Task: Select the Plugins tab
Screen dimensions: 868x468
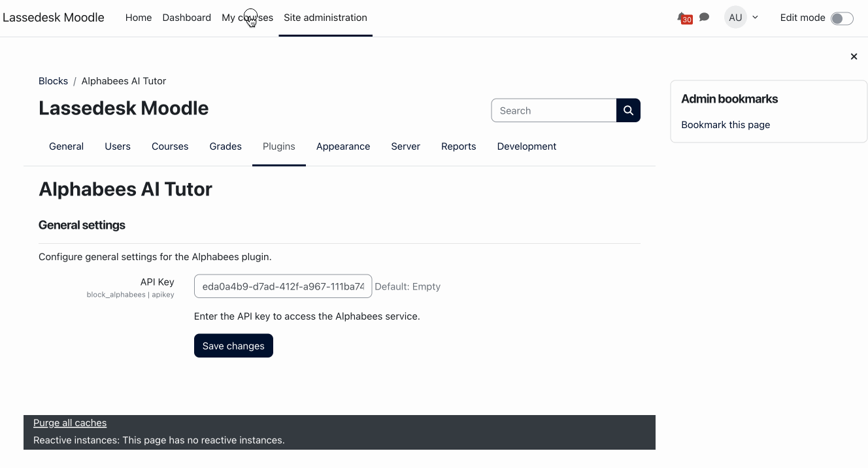Action: pos(279,146)
